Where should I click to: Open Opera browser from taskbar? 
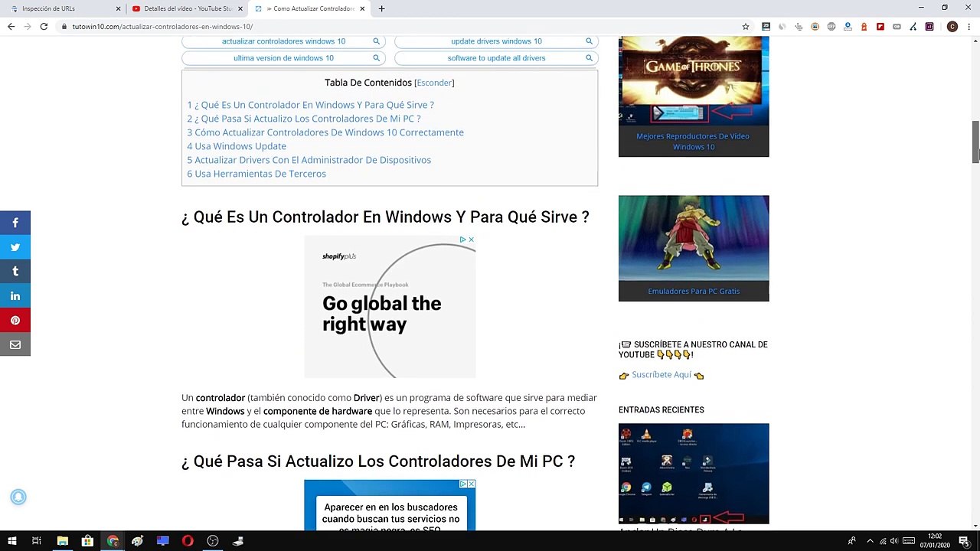click(x=188, y=541)
